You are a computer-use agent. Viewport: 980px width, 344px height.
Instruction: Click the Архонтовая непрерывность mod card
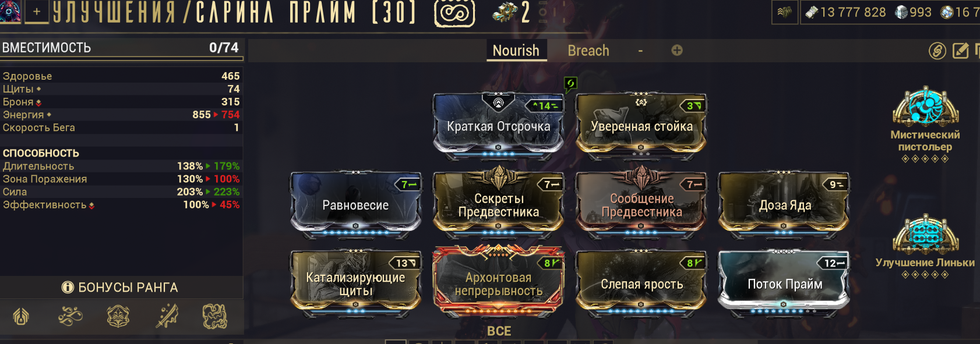[x=498, y=283]
